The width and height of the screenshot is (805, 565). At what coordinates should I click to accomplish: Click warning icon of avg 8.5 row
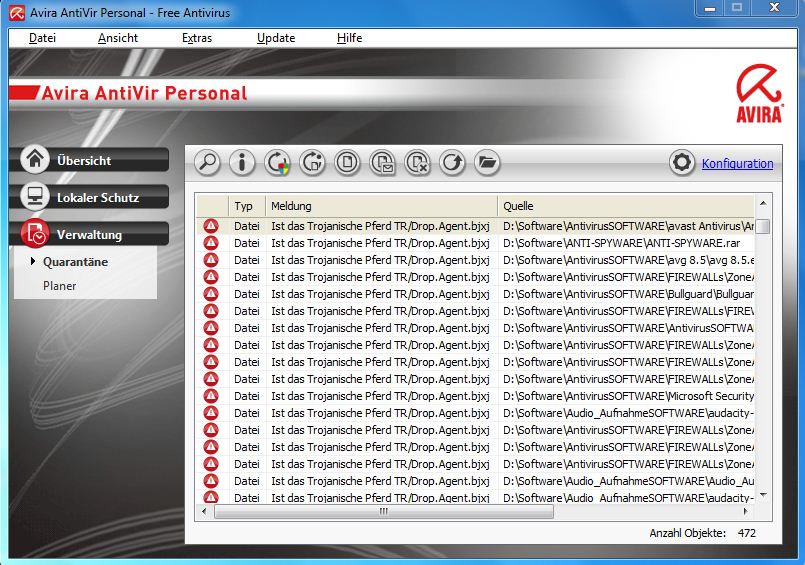pyautogui.click(x=211, y=260)
